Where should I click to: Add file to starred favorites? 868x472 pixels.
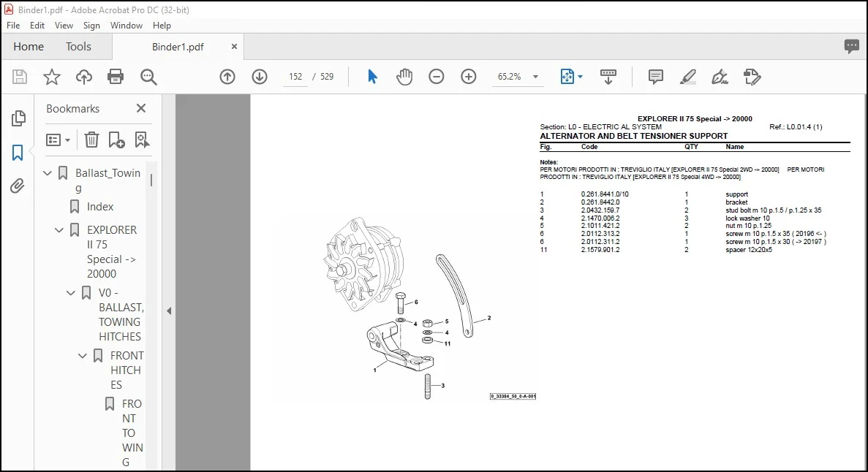coord(51,77)
